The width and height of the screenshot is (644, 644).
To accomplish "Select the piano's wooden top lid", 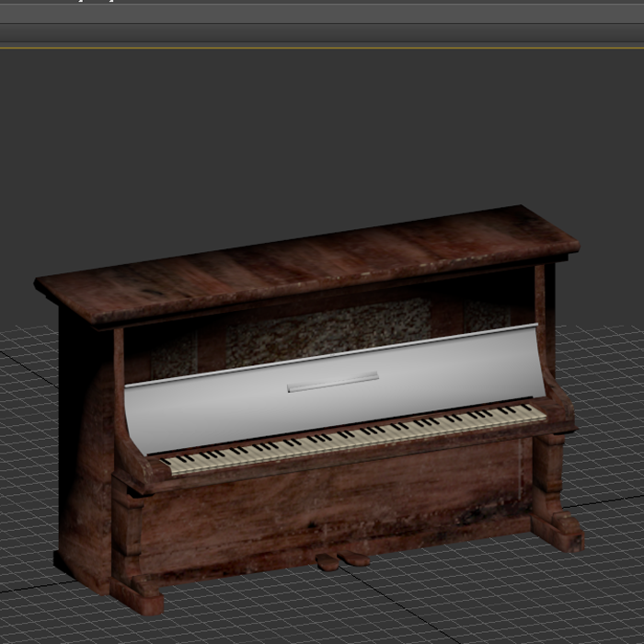I will pos(306,264).
